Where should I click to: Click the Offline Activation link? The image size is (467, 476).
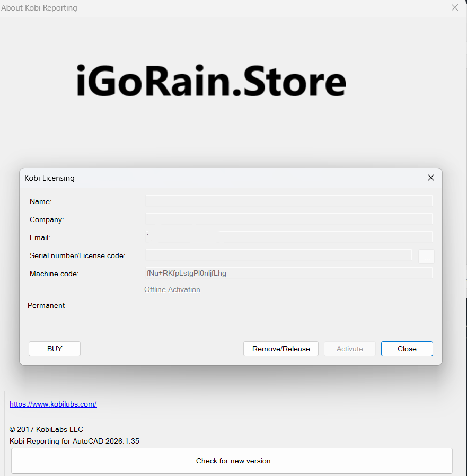[x=172, y=289]
